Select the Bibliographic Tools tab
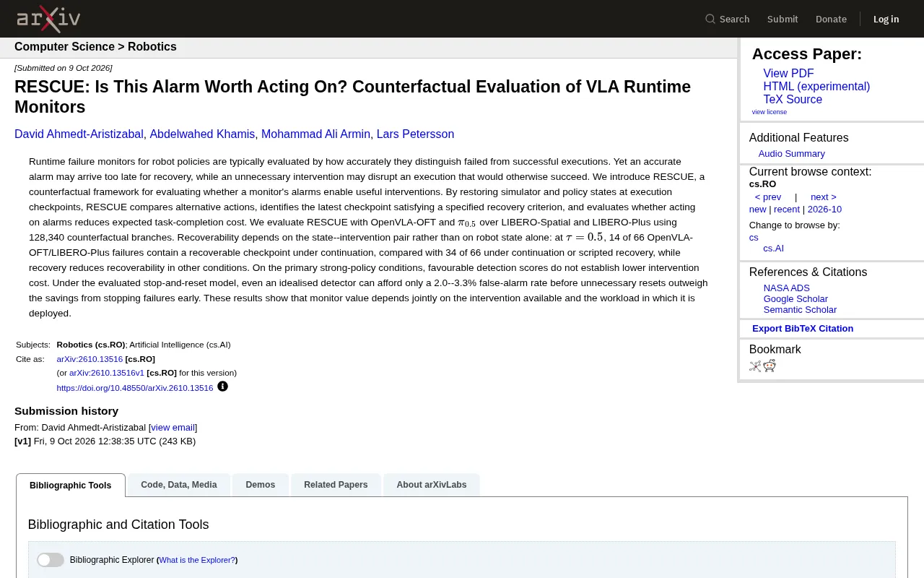924x578 pixels. (71, 486)
